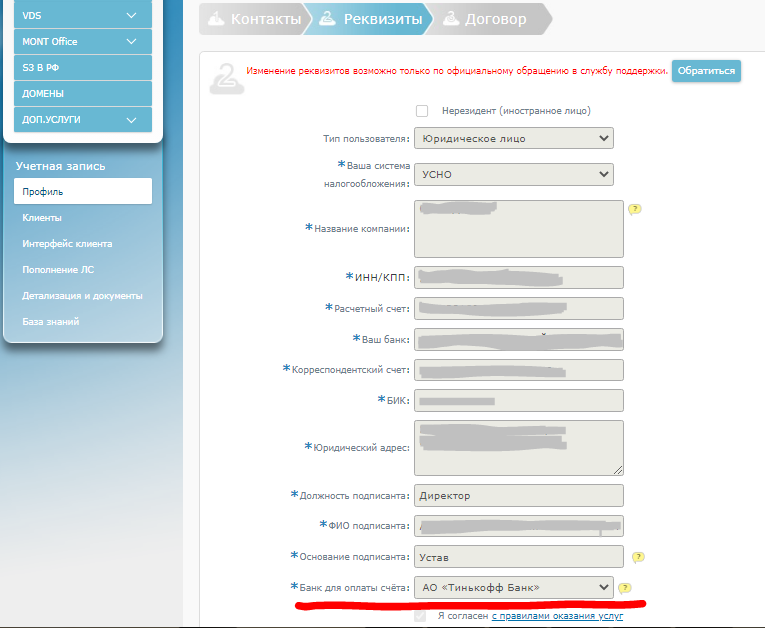Click the Обратиться button
The width and height of the screenshot is (765, 628).
[706, 70]
